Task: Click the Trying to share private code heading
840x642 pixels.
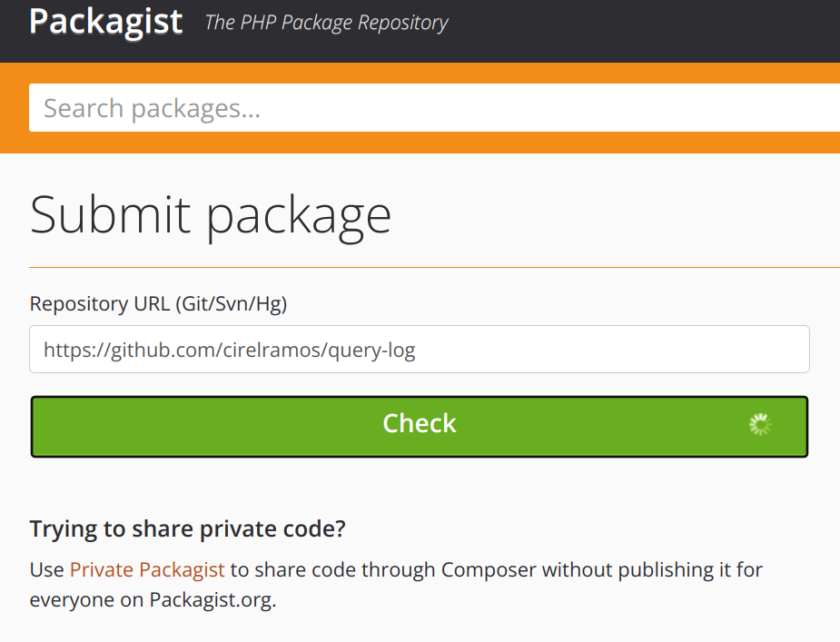Action: (188, 529)
